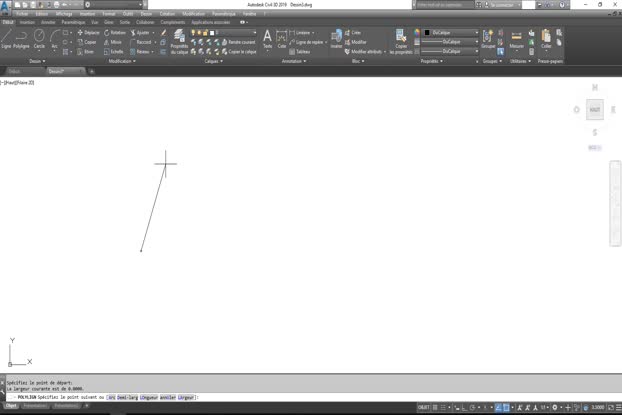Click the Coller paste tool
Screen dimensions: 622x415
[546, 39]
